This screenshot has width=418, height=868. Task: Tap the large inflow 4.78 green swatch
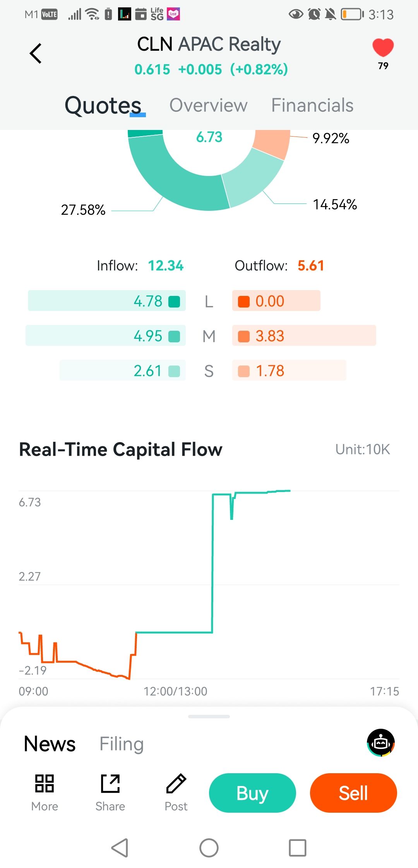pyautogui.click(x=175, y=301)
